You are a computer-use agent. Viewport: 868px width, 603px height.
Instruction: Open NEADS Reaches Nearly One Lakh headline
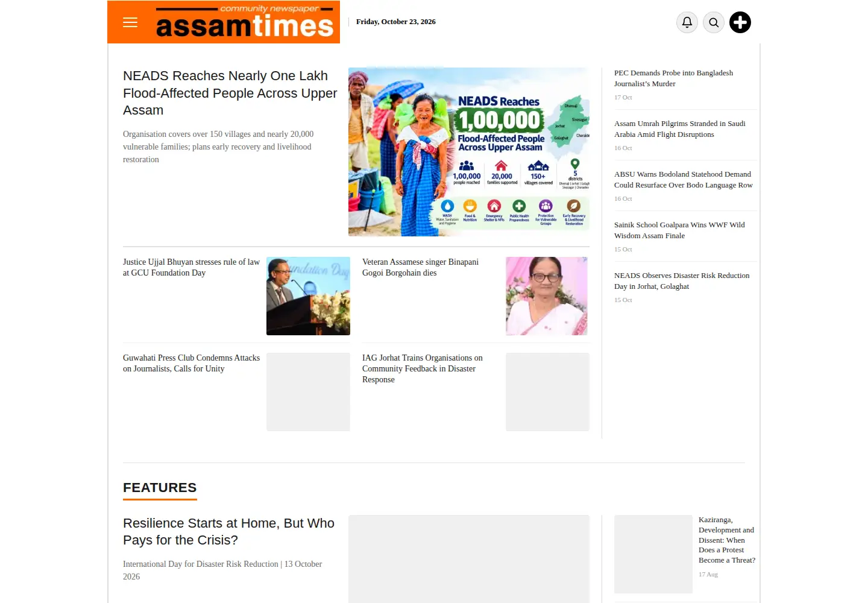[230, 93]
